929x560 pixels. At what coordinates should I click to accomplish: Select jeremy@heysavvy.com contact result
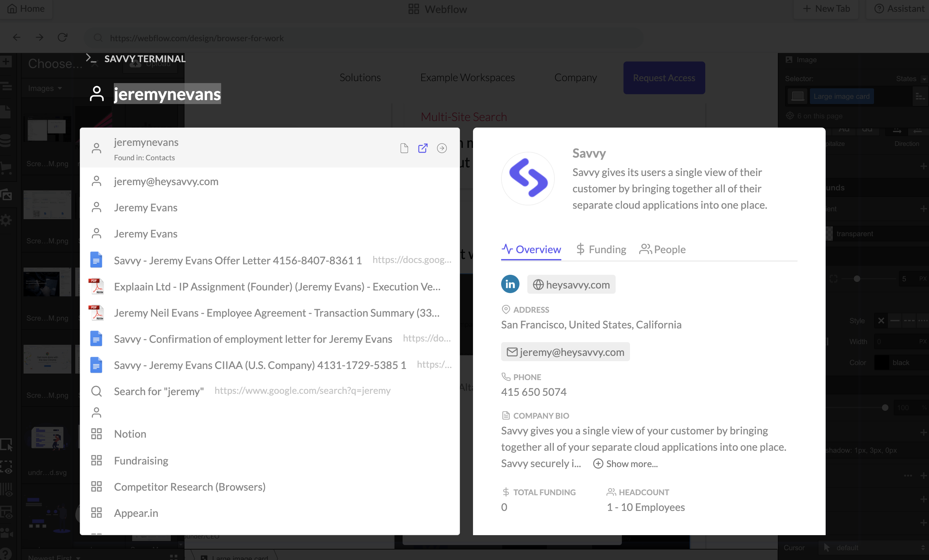[x=270, y=182]
